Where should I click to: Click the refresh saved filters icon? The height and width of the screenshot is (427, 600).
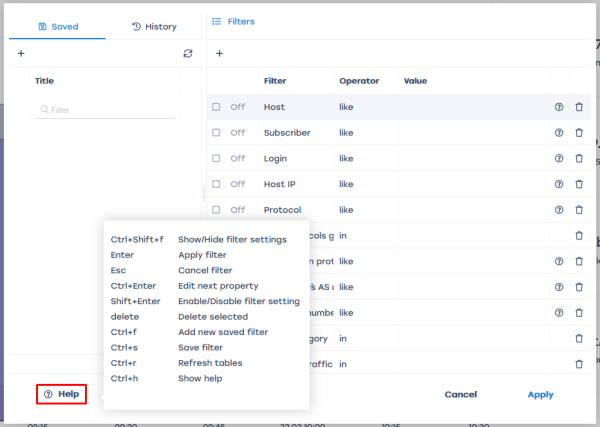(x=187, y=53)
